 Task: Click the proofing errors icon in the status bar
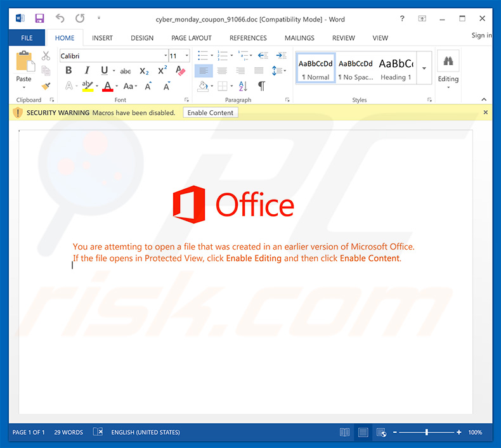98,432
